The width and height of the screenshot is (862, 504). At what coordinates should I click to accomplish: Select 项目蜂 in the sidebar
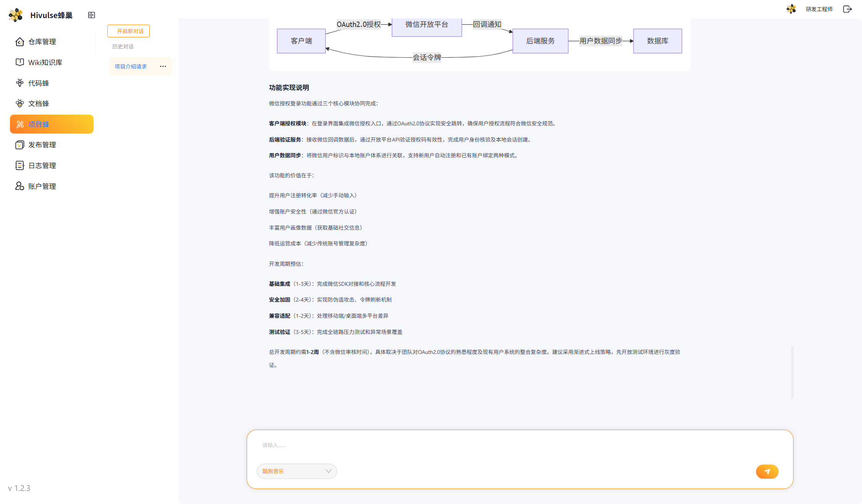(x=52, y=124)
